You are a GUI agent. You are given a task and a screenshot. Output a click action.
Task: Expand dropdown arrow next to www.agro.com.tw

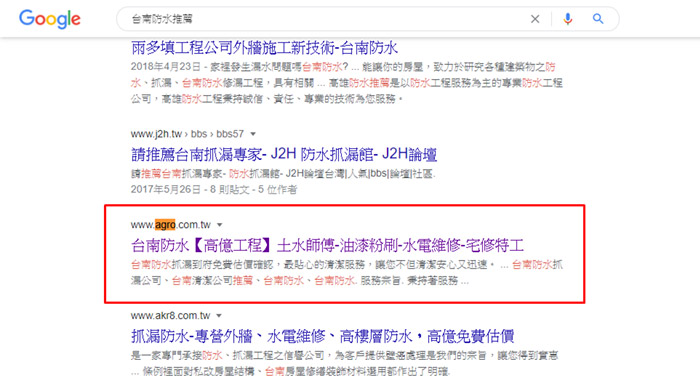[x=220, y=225]
